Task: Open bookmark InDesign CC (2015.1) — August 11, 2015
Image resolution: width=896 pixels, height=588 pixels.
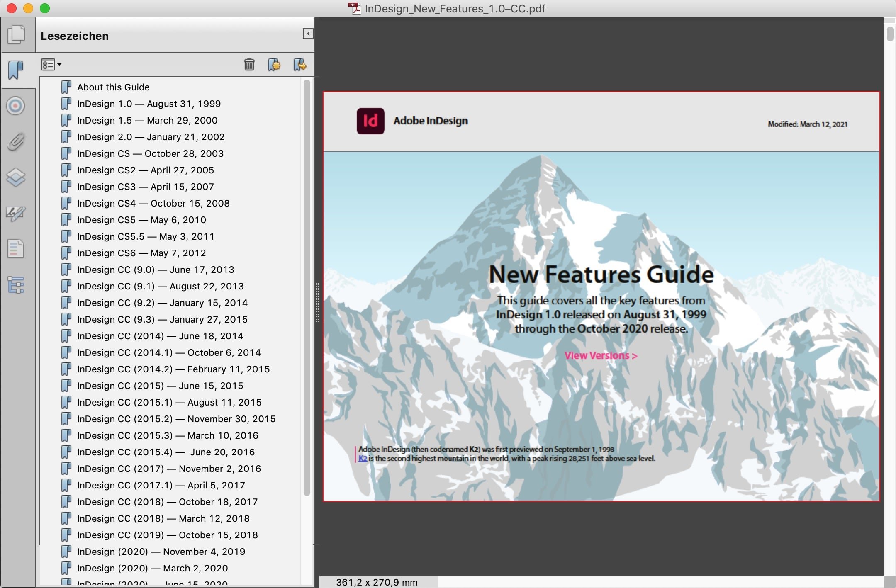Action: [169, 402]
